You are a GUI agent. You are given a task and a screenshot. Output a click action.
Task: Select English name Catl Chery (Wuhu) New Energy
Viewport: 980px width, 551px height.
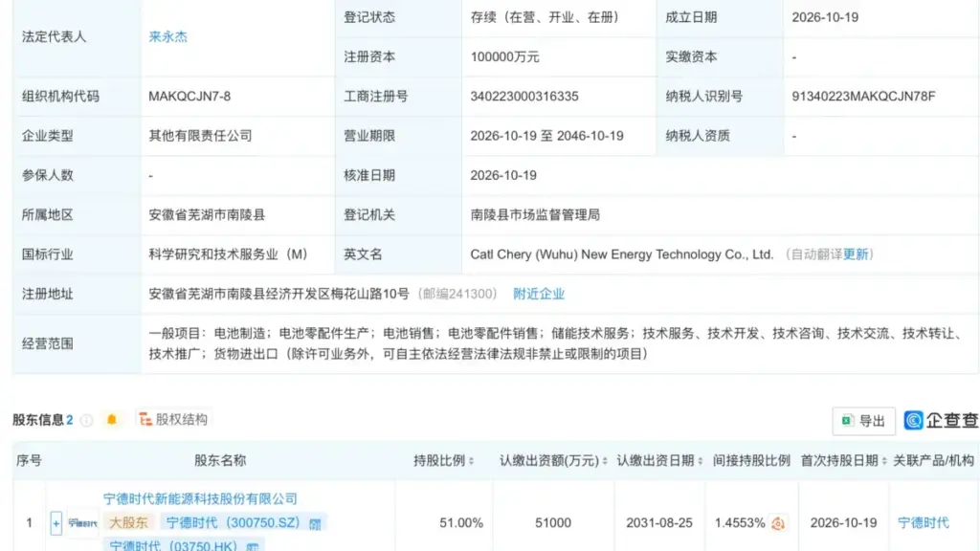[x=622, y=254]
